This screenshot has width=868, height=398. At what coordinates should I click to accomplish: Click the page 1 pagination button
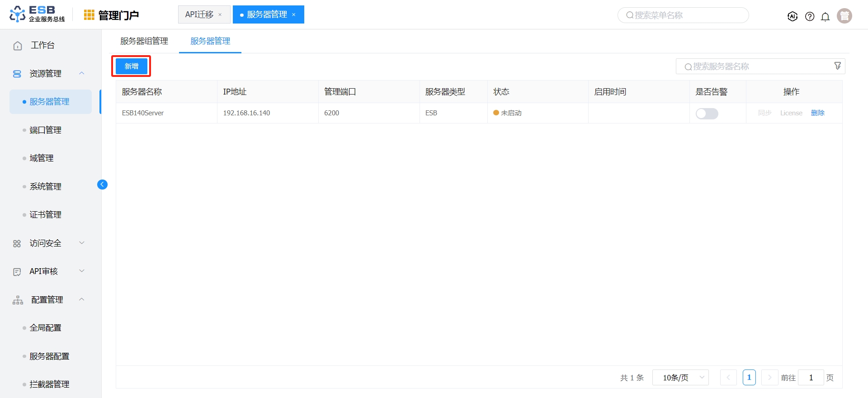[x=749, y=378]
